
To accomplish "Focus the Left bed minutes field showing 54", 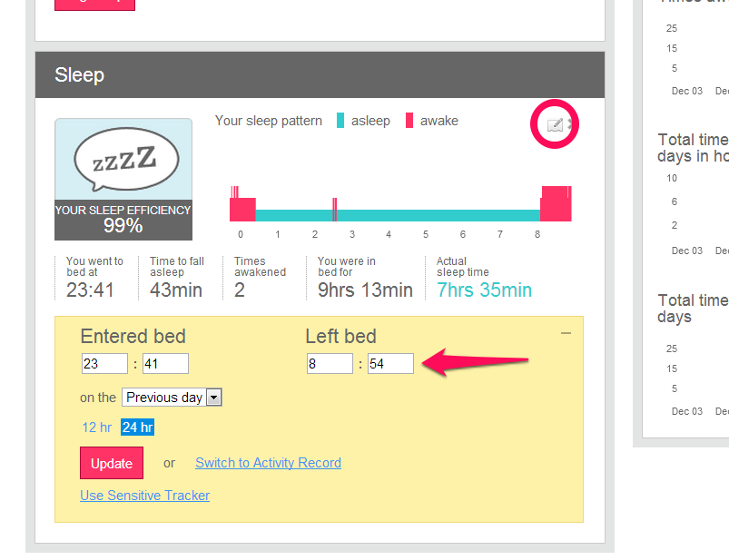I will (390, 363).
